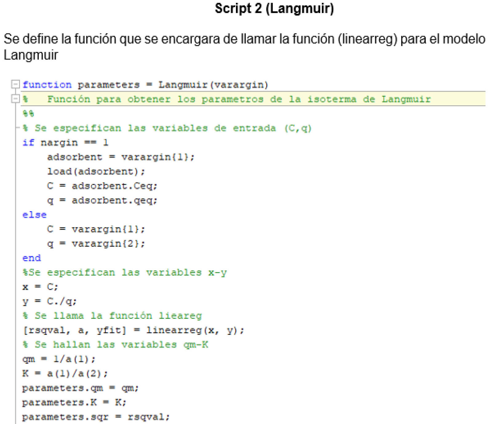Collapse the function Langmuir code fold
This screenshot has height=424, width=504.
click(x=15, y=84)
